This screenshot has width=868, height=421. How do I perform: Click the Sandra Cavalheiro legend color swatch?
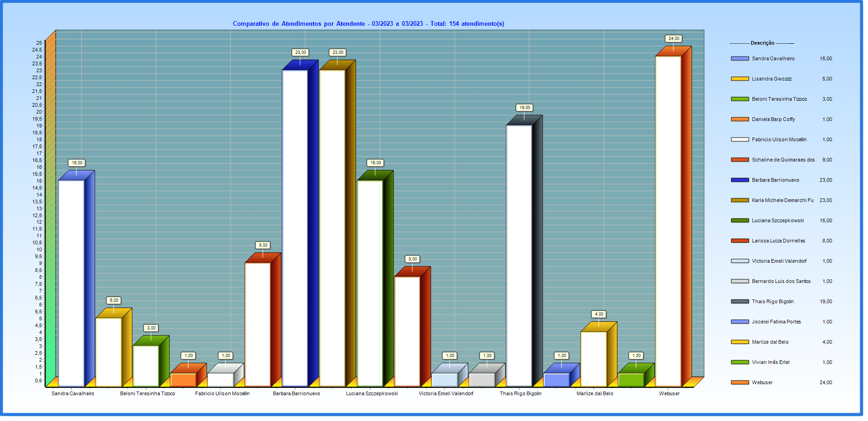point(740,59)
